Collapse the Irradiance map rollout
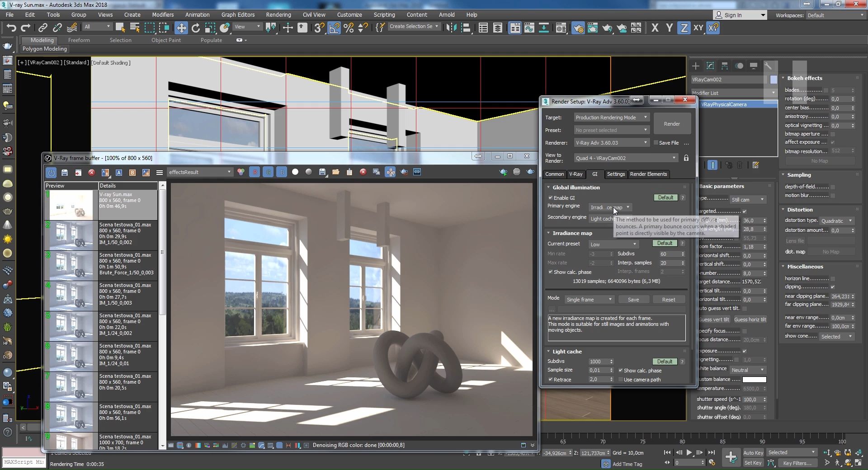This screenshot has width=868, height=470. click(572, 233)
